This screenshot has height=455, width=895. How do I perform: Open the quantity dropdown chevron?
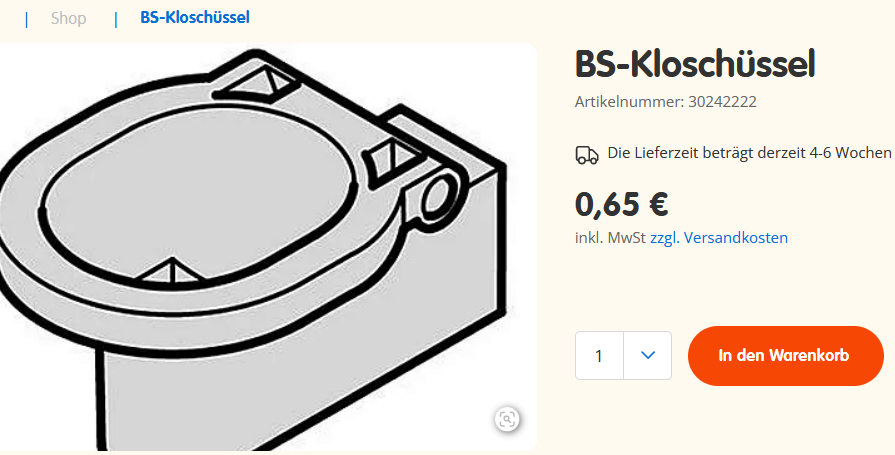pos(648,355)
